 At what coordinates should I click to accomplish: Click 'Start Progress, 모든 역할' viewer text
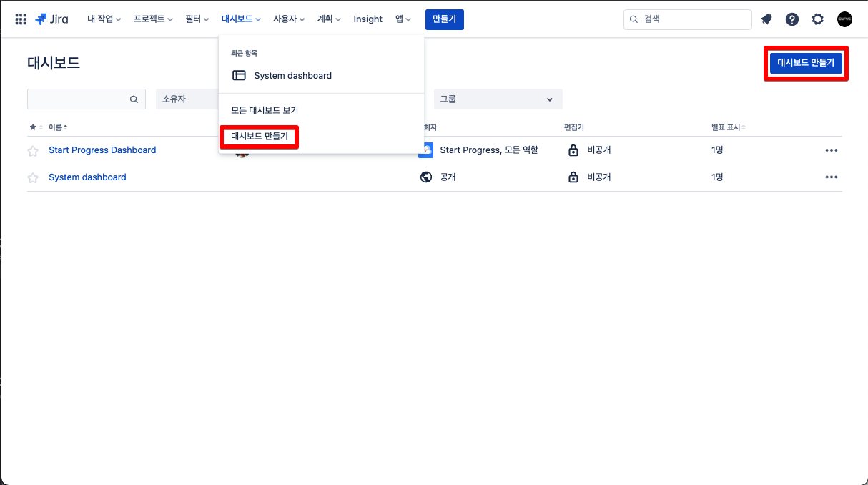(x=489, y=150)
